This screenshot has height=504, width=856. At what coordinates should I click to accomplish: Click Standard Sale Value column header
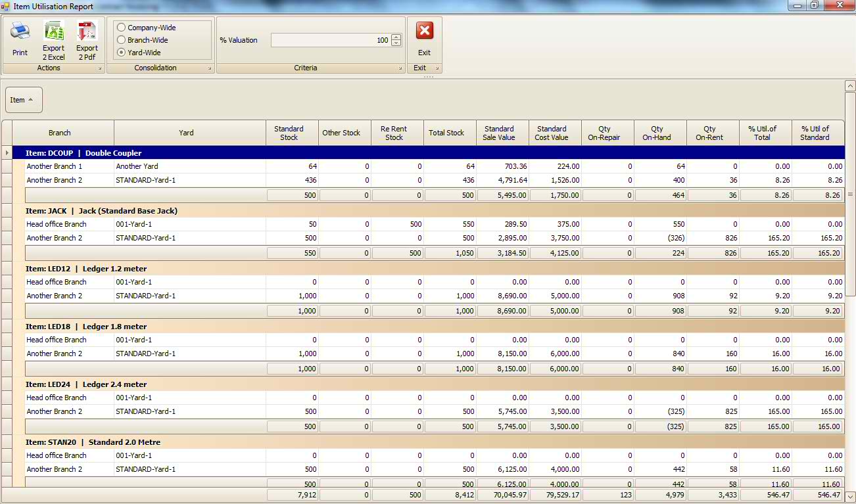[502, 133]
